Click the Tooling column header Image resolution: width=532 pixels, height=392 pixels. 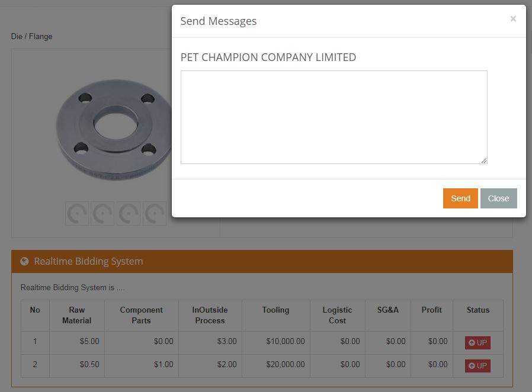(x=275, y=310)
